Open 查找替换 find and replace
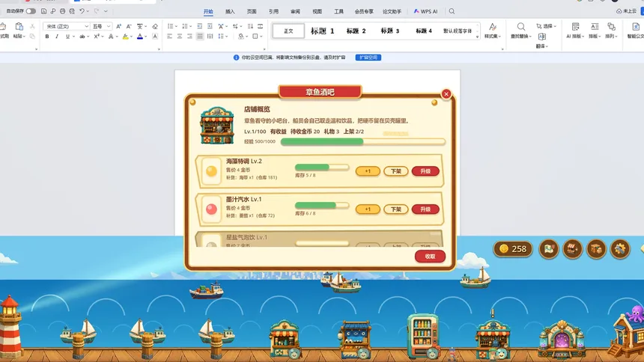The image size is (644, 362). 520,31
